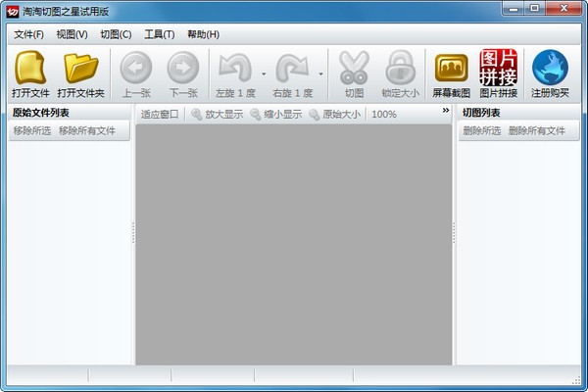Click 缩小显示 zoom out button

pos(276,114)
